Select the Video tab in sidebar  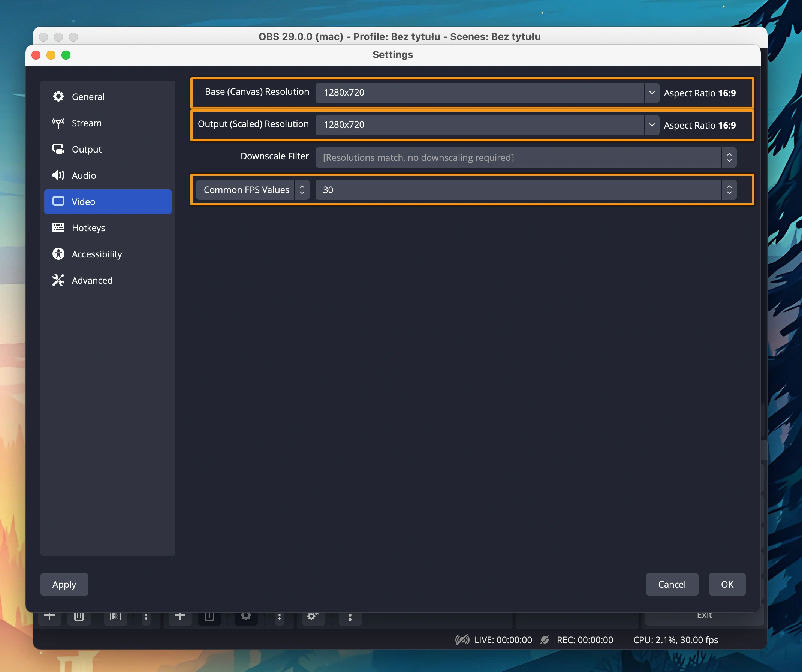[x=108, y=202]
